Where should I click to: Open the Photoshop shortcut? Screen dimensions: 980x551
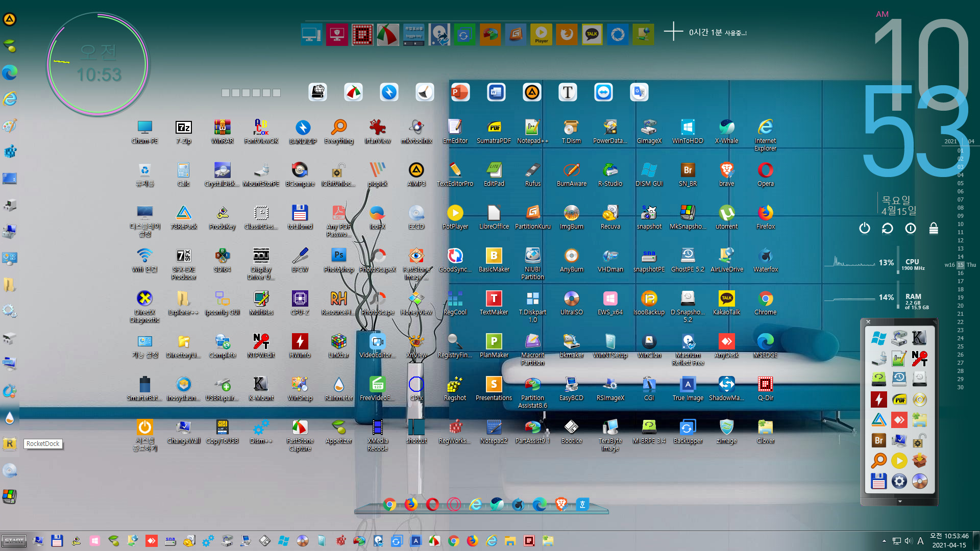tap(339, 260)
